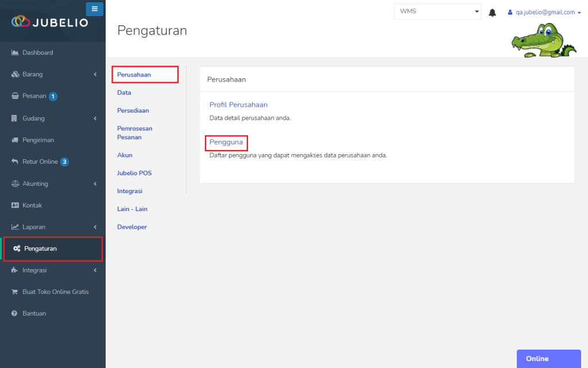Select the Jubelio POS settings tab

(134, 173)
